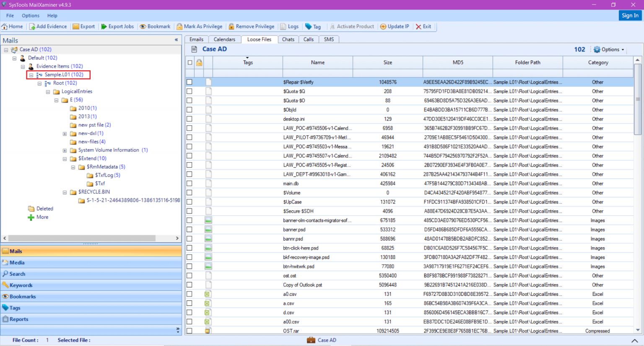Open the Options dropdown above the file list
Screen dimensions: 644x346
[609, 49]
